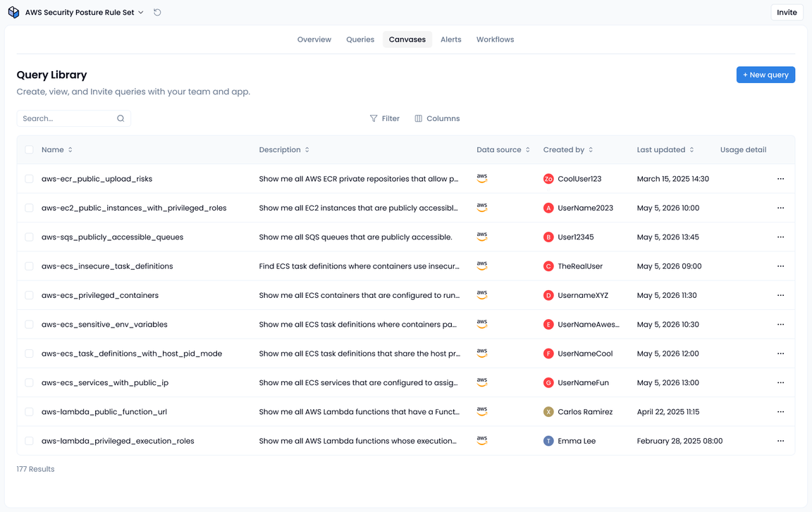This screenshot has height=512, width=812.
Task: Click the AWS icon in aws-ecr_public_upload_risks row
Action: coord(482,178)
